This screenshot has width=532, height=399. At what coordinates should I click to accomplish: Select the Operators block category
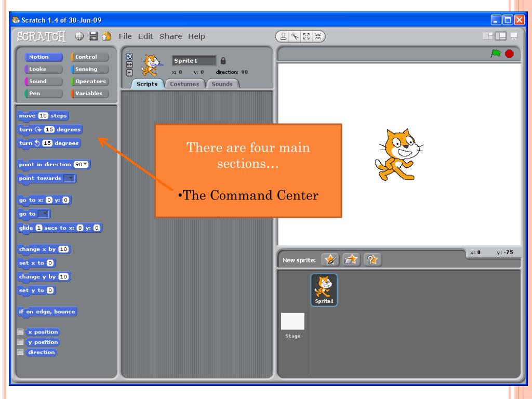(x=89, y=81)
